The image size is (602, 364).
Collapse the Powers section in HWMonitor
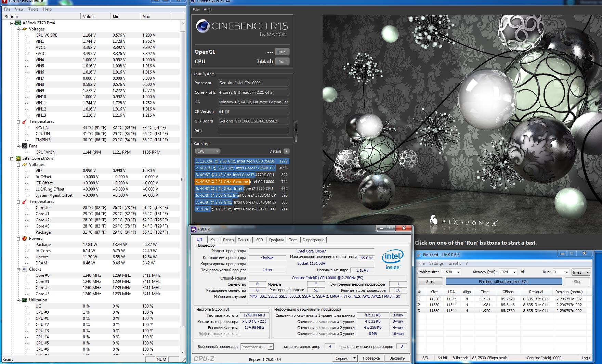tap(18, 239)
